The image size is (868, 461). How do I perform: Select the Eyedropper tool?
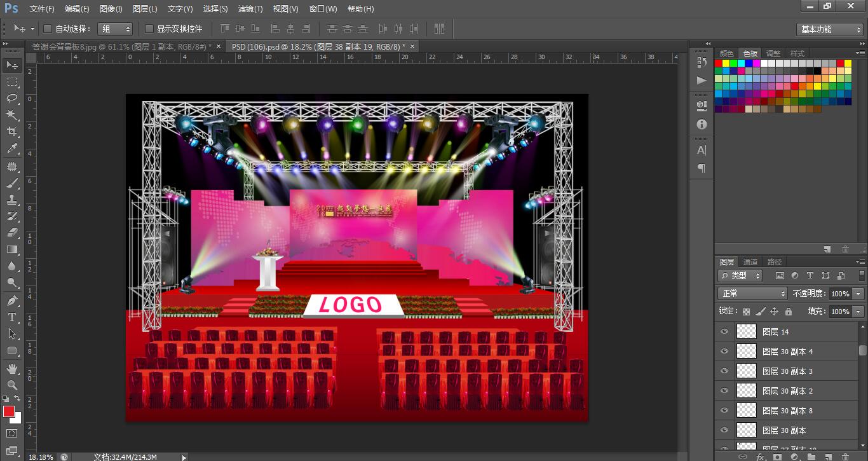coord(12,149)
